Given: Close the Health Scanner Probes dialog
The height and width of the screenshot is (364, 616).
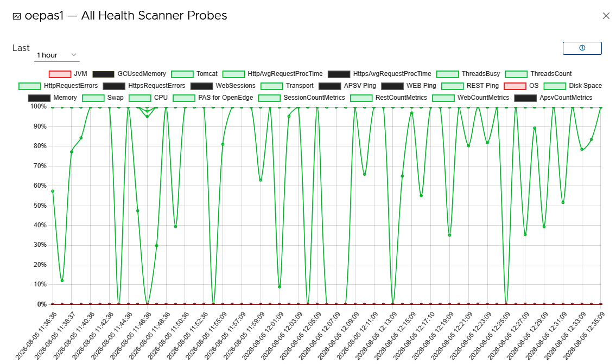Looking at the screenshot, I should click(606, 16).
